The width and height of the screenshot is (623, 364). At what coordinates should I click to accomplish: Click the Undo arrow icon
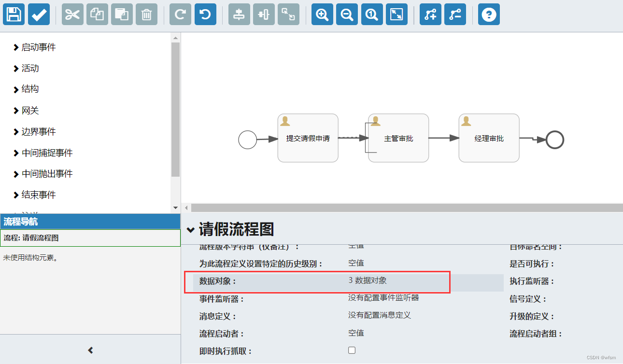tap(205, 14)
